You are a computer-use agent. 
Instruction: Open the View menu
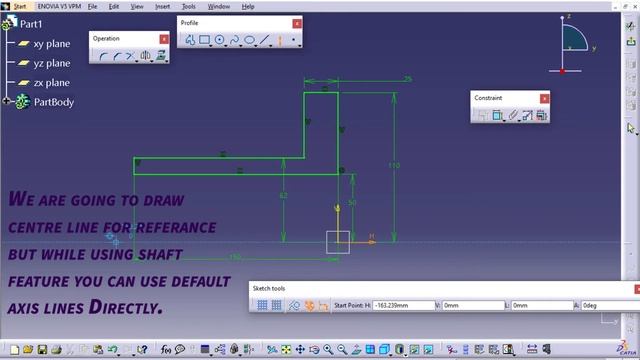click(137, 7)
